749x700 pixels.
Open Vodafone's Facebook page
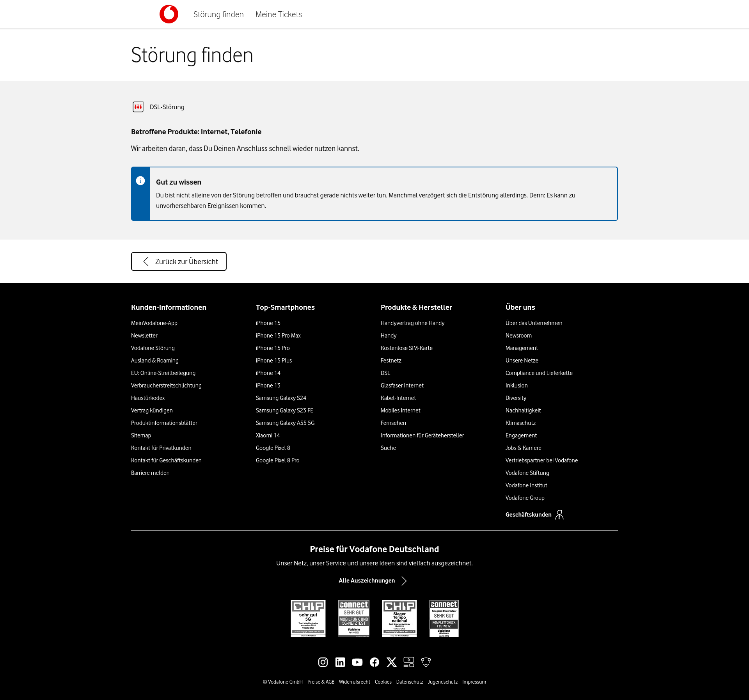point(374,662)
